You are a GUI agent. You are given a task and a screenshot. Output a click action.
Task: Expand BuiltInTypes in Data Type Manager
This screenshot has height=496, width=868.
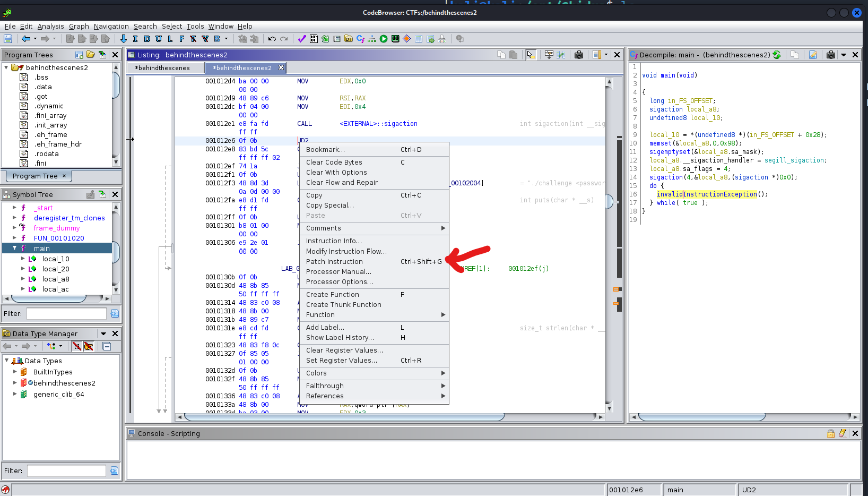click(x=15, y=372)
